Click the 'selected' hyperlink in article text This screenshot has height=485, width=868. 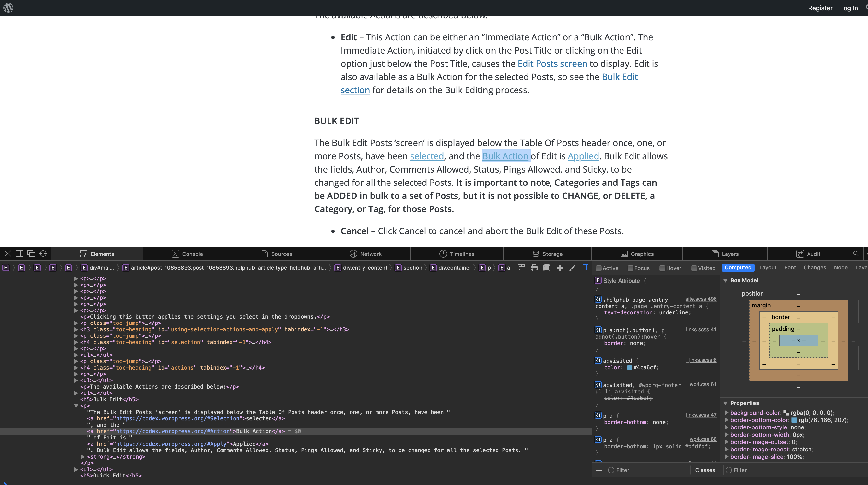pos(427,156)
